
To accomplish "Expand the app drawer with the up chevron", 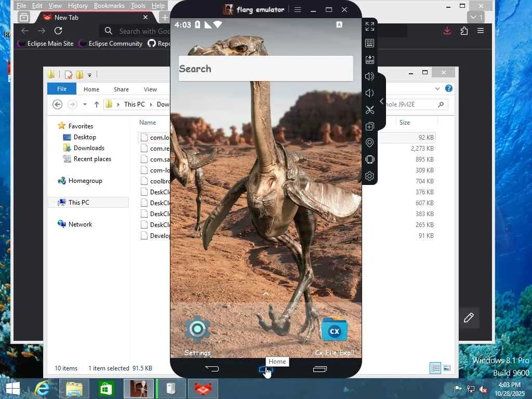I will click(x=266, y=294).
